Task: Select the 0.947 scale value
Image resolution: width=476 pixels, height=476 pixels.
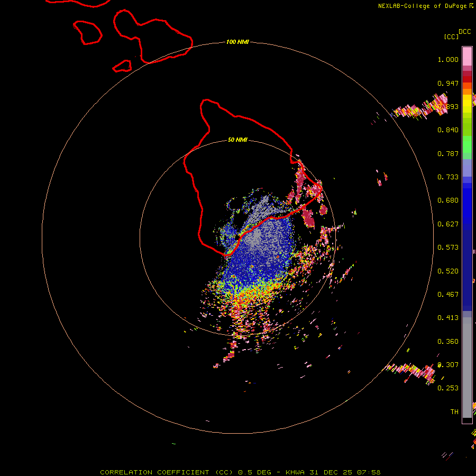Action: pyautogui.click(x=448, y=83)
